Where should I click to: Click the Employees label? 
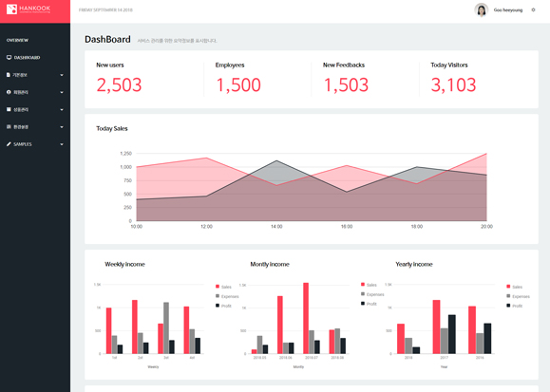[230, 65]
